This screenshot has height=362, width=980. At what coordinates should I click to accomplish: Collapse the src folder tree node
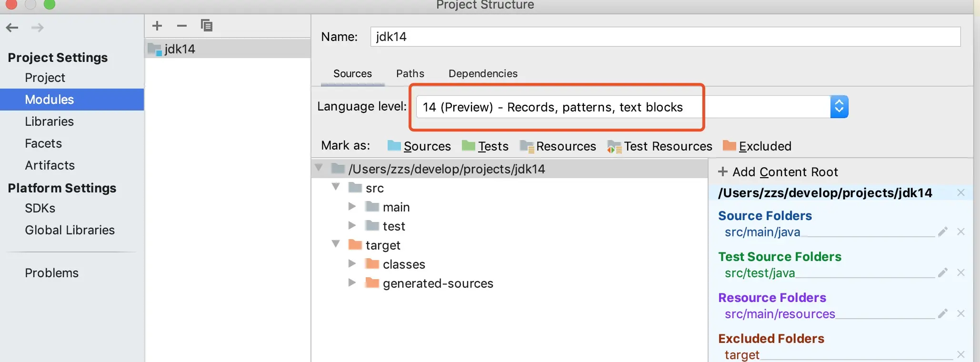pyautogui.click(x=336, y=187)
